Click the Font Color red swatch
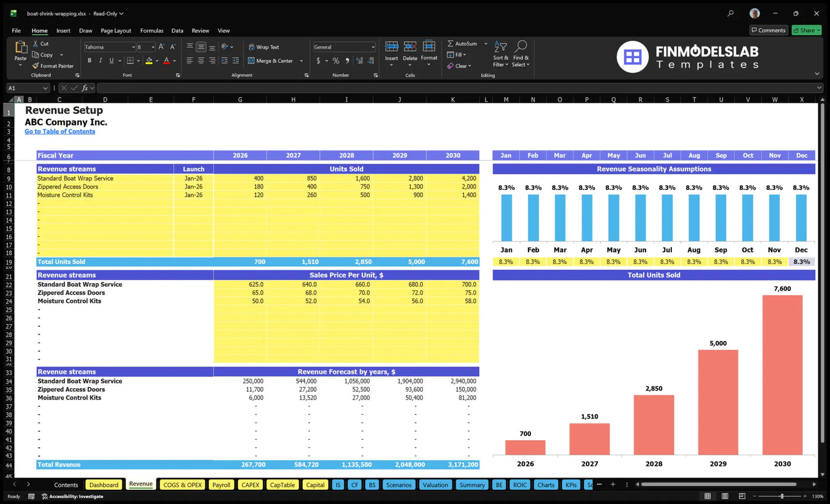Screen dimensions: 830x504 click(x=167, y=60)
